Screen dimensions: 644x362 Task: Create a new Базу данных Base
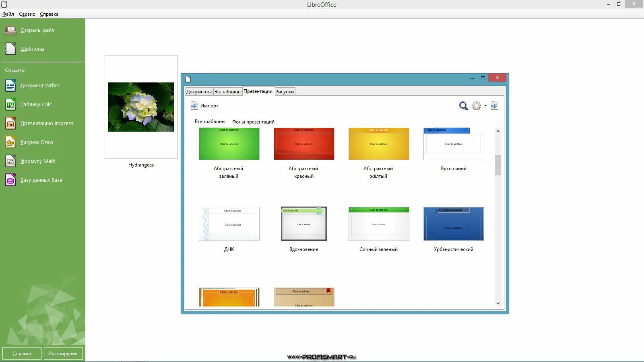pos(41,180)
